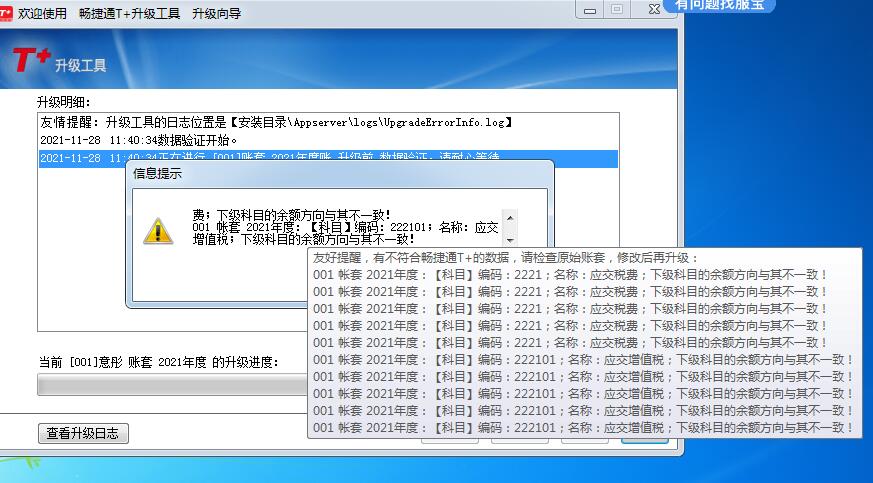Click the message scroll-down arrow in 信息提示
Viewport: 873px width, 483px height.
[509, 240]
